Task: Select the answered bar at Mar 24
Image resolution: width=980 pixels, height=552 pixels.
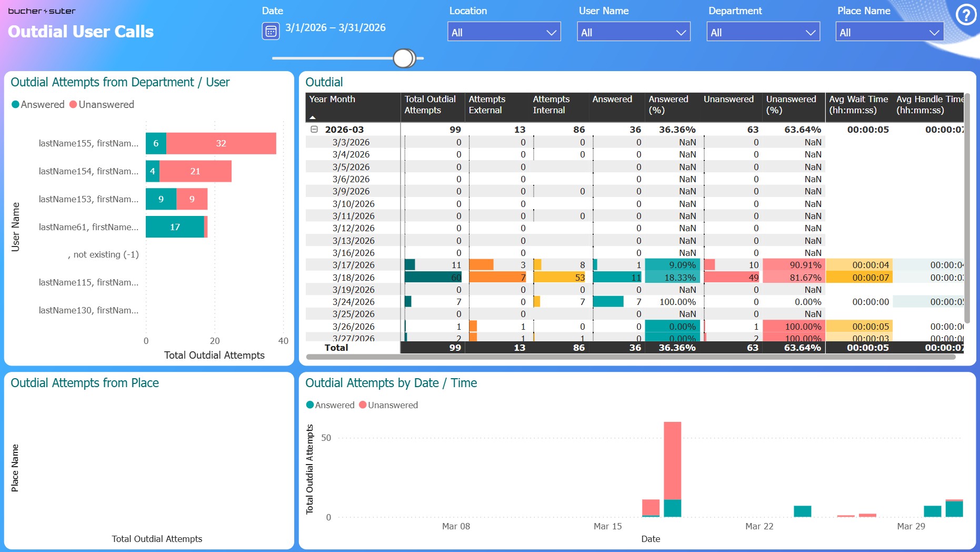Action: pos(802,511)
